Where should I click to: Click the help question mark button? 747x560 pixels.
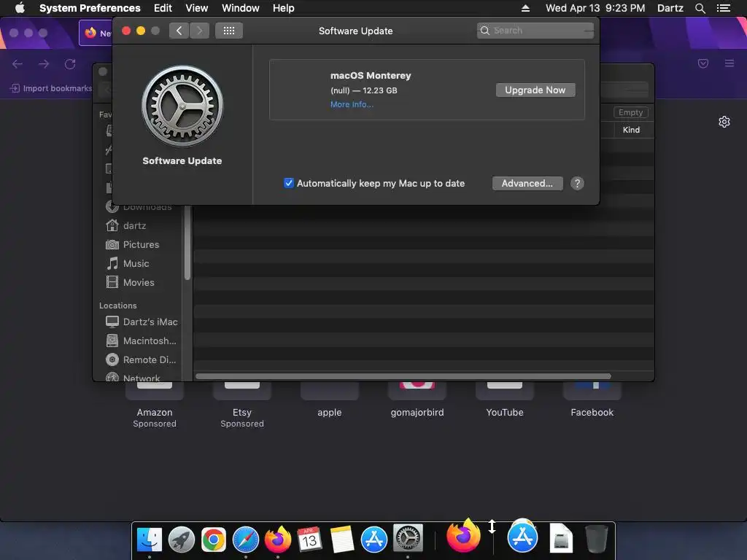pyautogui.click(x=577, y=183)
